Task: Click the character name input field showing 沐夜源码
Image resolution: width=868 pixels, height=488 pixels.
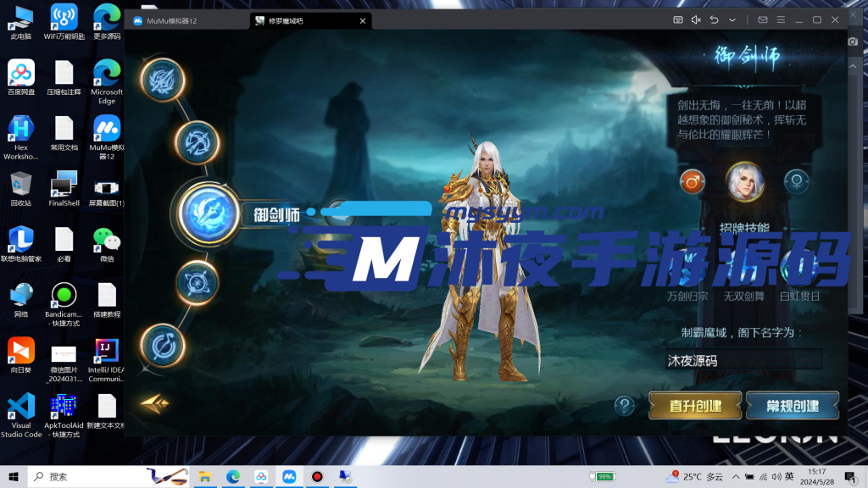Action: [744, 359]
